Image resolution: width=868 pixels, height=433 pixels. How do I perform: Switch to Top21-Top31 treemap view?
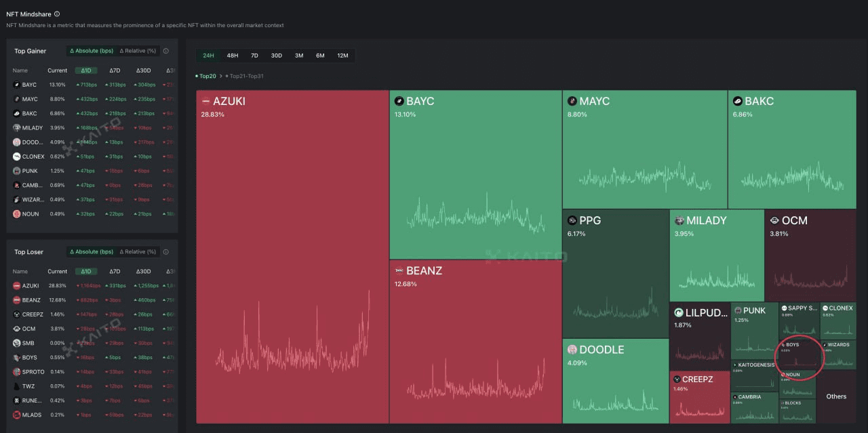[x=244, y=76]
